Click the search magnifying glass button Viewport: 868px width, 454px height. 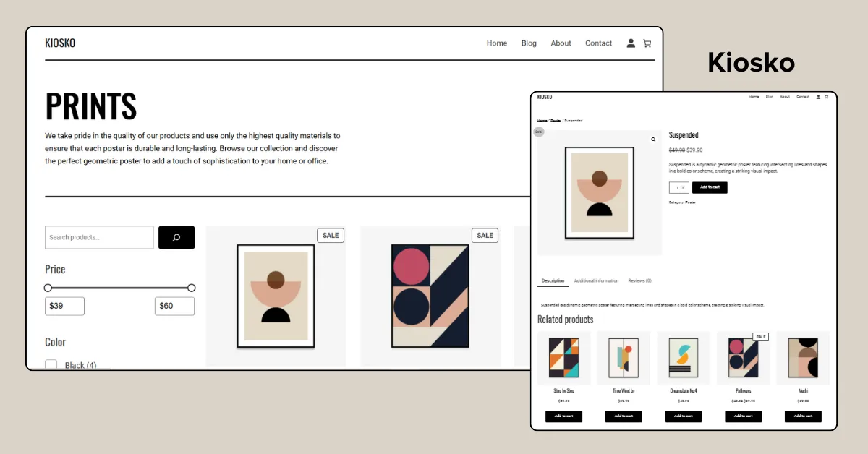(176, 237)
